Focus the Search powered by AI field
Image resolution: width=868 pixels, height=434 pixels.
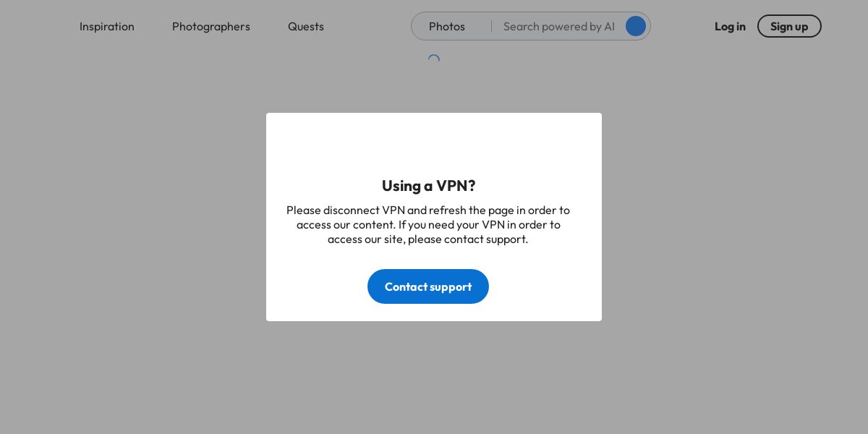point(559,26)
